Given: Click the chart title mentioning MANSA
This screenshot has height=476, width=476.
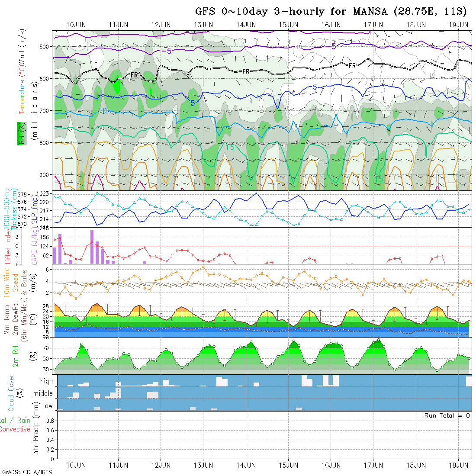Looking at the screenshot, I should tap(331, 11).
